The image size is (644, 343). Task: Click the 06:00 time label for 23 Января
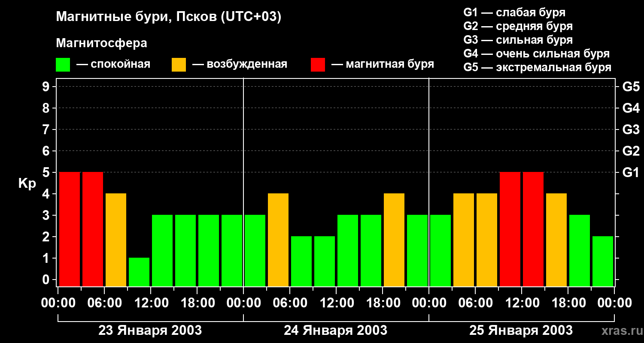pyautogui.click(x=104, y=303)
